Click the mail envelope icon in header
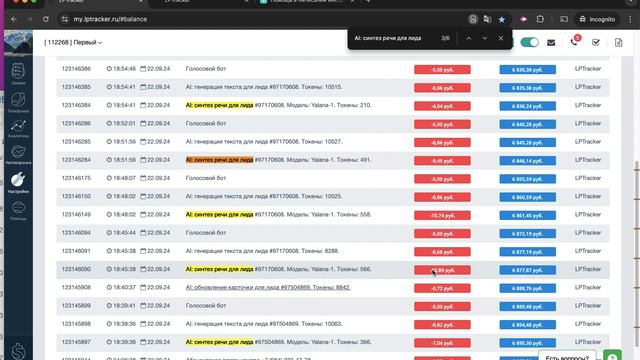This screenshot has width=640, height=360. click(551, 42)
